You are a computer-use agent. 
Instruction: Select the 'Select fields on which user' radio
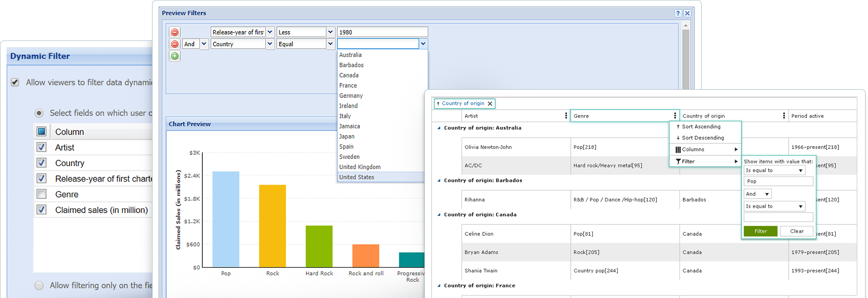tap(39, 113)
